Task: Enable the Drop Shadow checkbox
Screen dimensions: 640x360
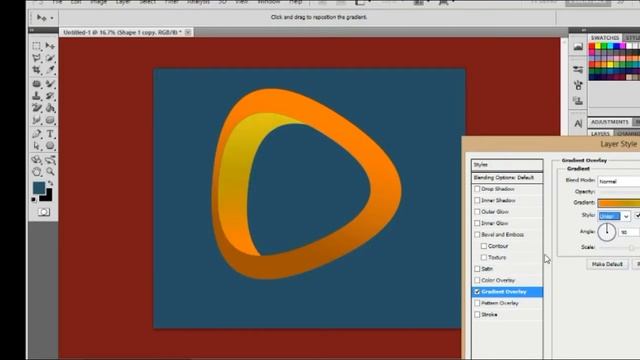Action: [x=477, y=189]
